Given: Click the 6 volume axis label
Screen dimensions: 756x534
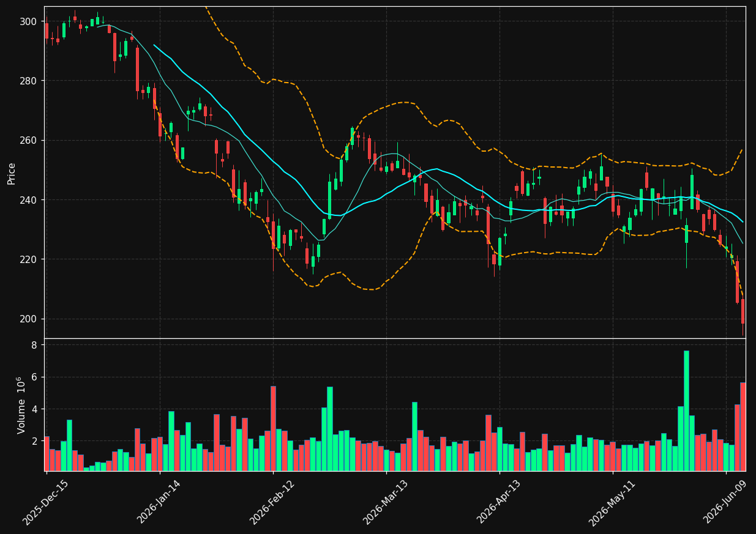Looking at the screenshot, I should [x=35, y=377].
